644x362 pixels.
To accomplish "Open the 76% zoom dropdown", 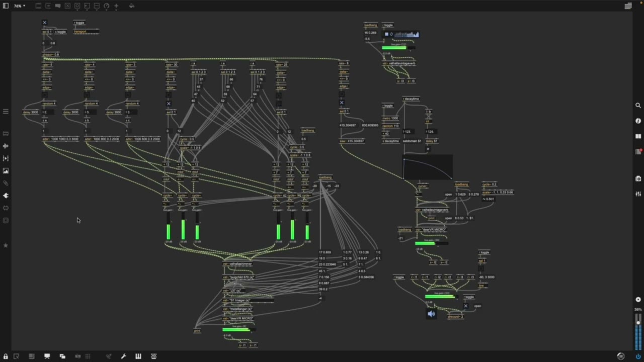I will pyautogui.click(x=19, y=6).
